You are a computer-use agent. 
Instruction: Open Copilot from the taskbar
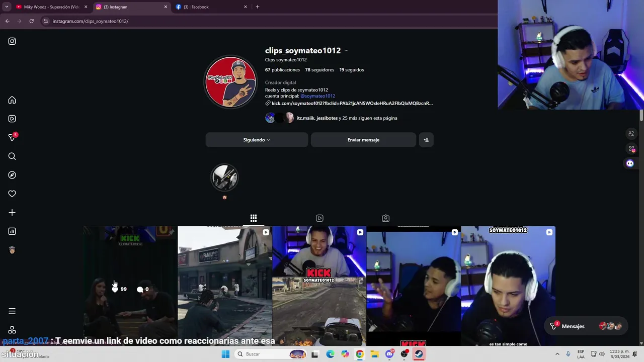pos(345,354)
